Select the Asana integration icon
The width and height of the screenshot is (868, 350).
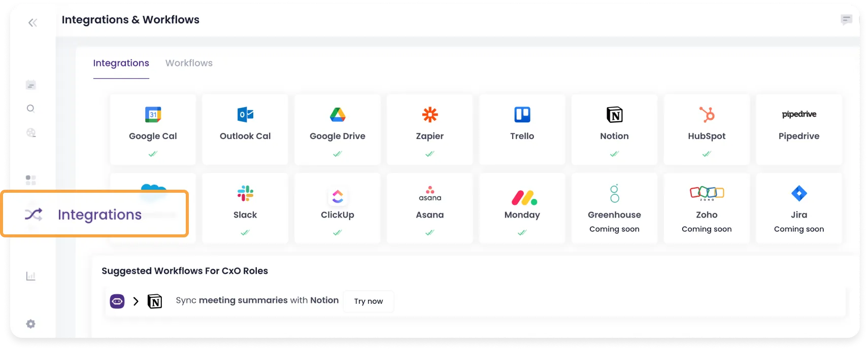coord(430,193)
